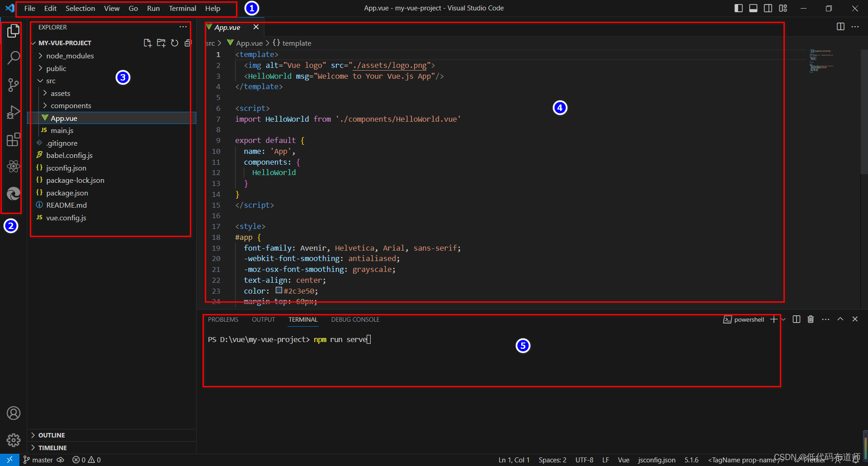Maximize panel size with caret icon
This screenshot has width=868, height=466.
(x=840, y=319)
